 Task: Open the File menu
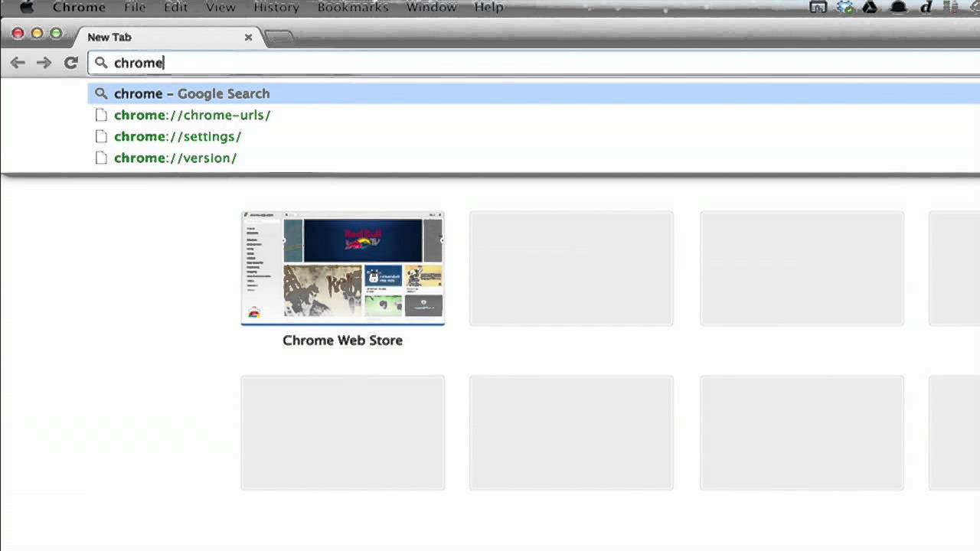click(135, 7)
